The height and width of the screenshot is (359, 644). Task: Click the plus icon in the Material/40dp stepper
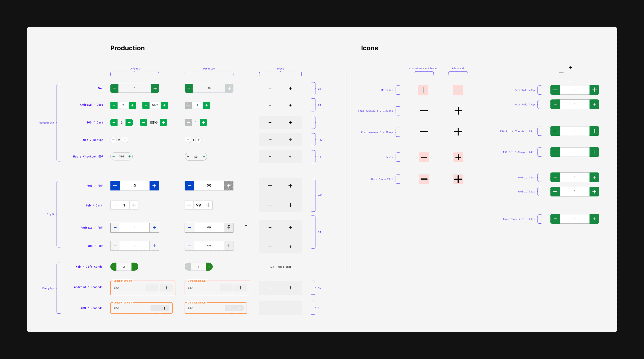595,90
